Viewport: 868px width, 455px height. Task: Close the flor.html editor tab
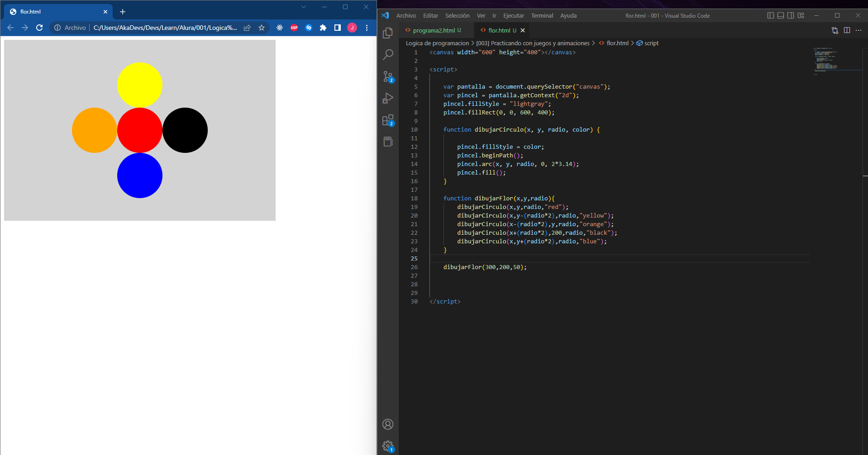523,30
